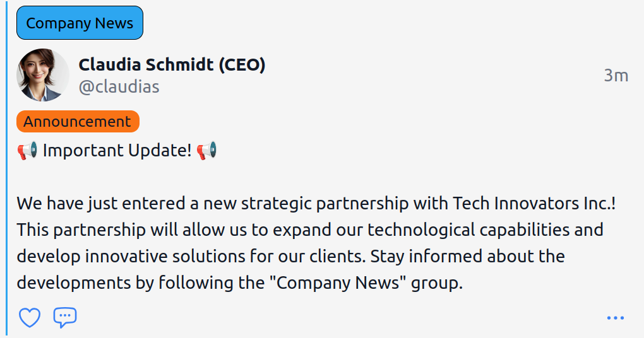Click the 3m post timestamp
The image size is (644, 338).
click(616, 76)
